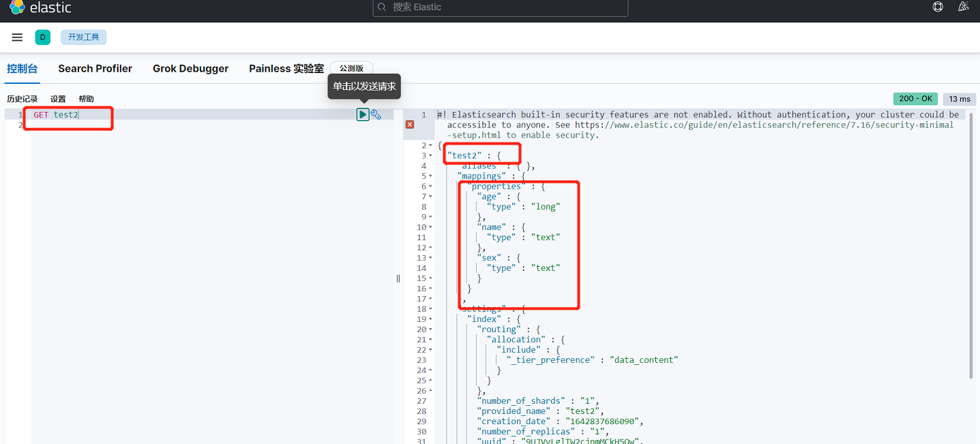Viewport: 980px width, 444px height.
Task: Click the "creation_date" value line
Action: pyautogui.click(x=561, y=421)
